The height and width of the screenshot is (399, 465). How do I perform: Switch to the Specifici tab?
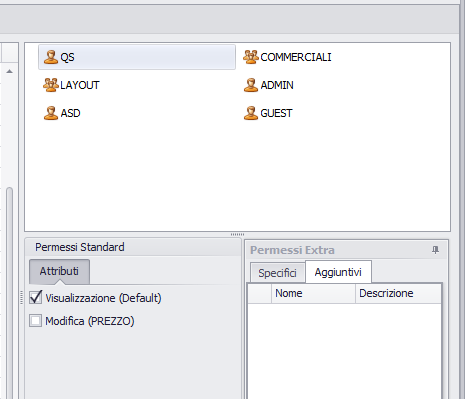click(x=277, y=273)
